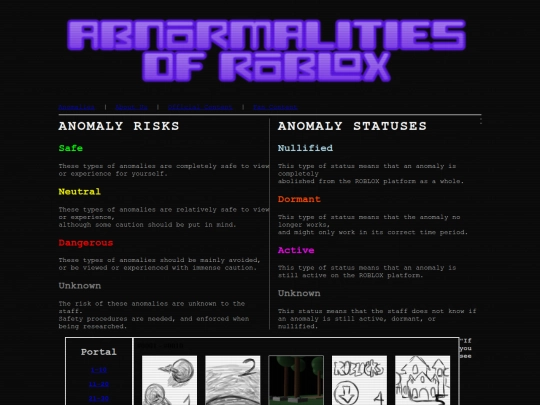Click the vertical dots at the top of the statuses panel
540x405 pixels.
480,121
